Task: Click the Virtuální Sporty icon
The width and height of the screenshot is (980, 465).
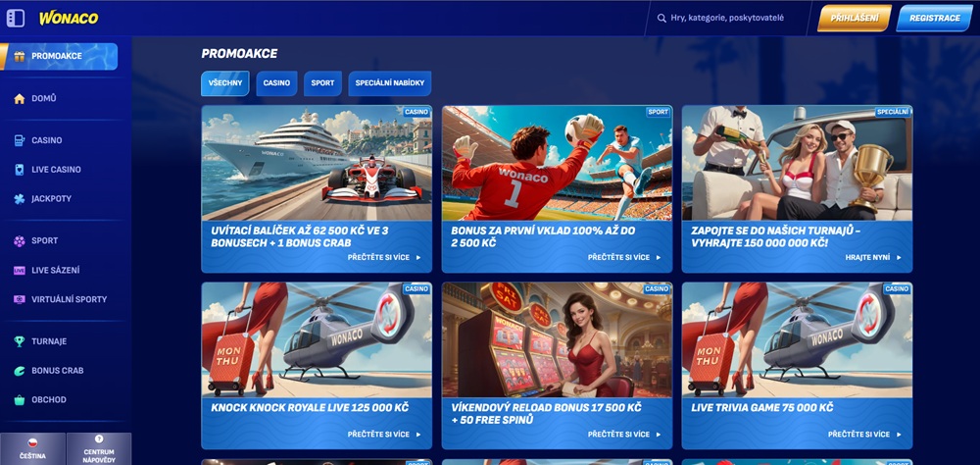Action: 20,299
